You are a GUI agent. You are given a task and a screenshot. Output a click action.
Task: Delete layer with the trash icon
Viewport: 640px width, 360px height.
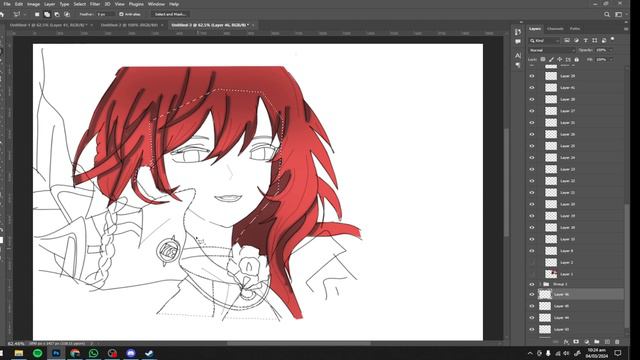[x=617, y=342]
